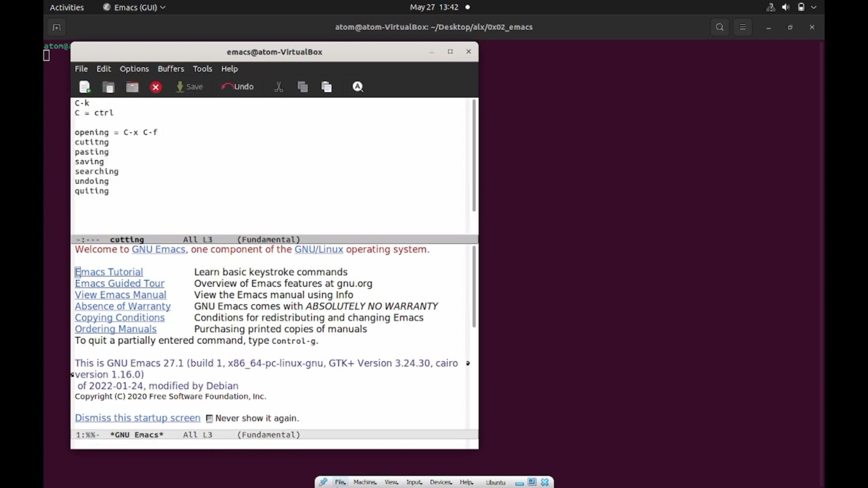Click the upper buffer vertical scrollbar
868x488 pixels.
click(x=474, y=155)
